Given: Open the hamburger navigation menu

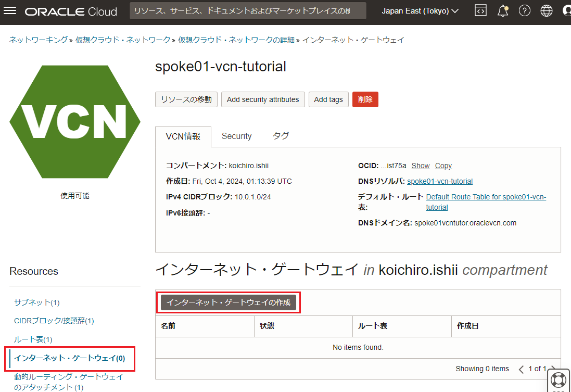Looking at the screenshot, I should point(10,11).
